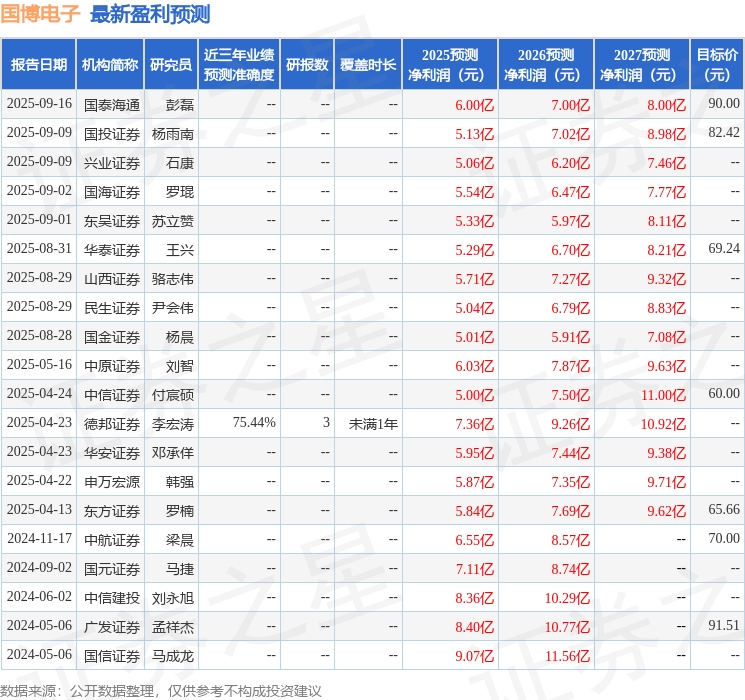The height and width of the screenshot is (700, 745).
Task: Open the 德邦证券 row entry
Action: pyautogui.click(x=112, y=424)
